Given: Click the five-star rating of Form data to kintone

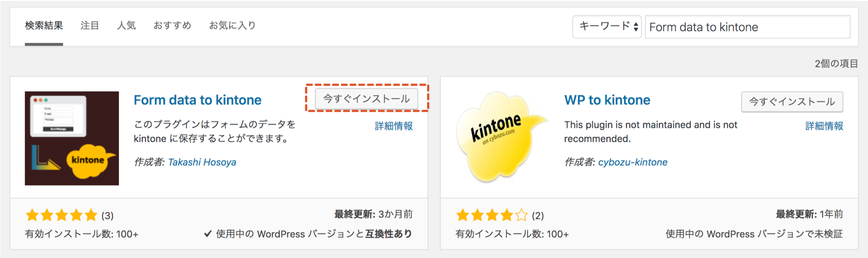Looking at the screenshot, I should [62, 216].
